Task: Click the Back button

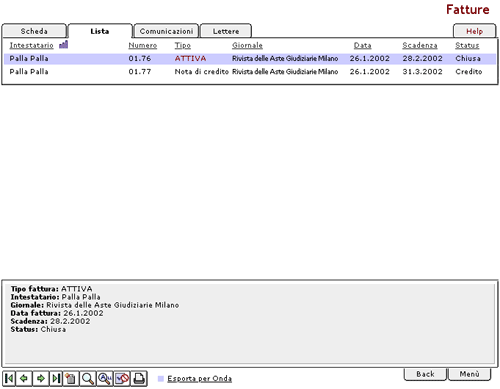Action: coord(425,374)
